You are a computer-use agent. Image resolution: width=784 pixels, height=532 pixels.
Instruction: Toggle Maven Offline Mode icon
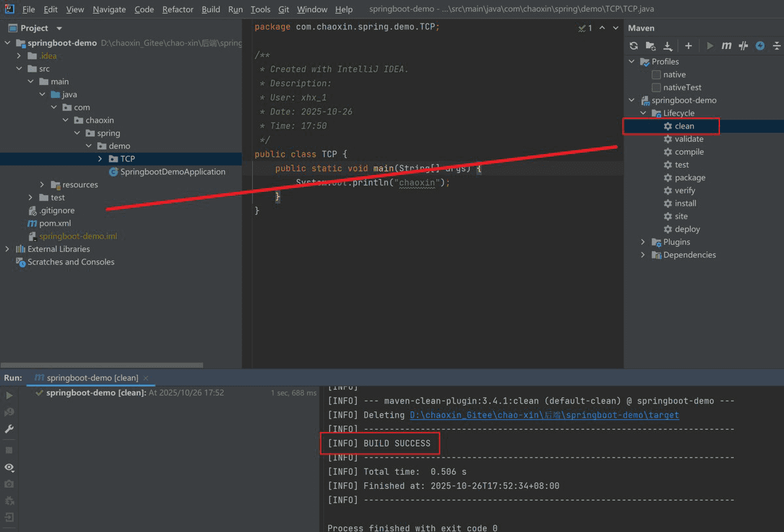tap(743, 46)
